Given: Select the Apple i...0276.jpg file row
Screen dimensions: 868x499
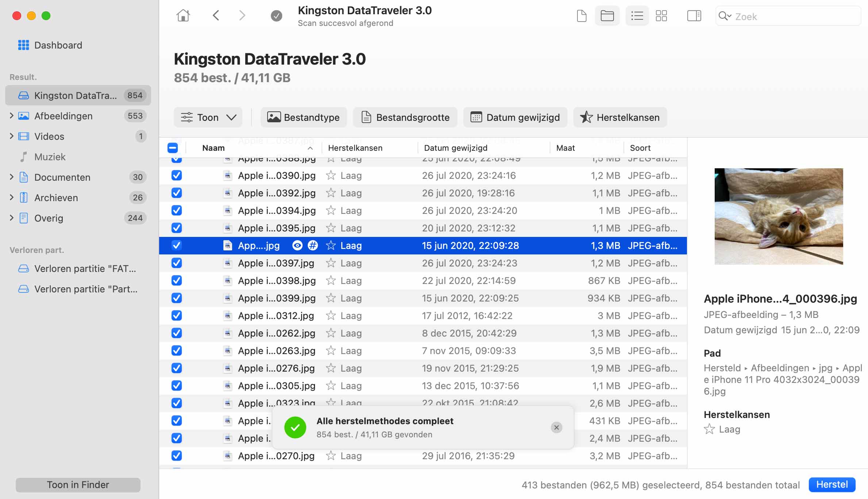Looking at the screenshot, I should (x=423, y=368).
